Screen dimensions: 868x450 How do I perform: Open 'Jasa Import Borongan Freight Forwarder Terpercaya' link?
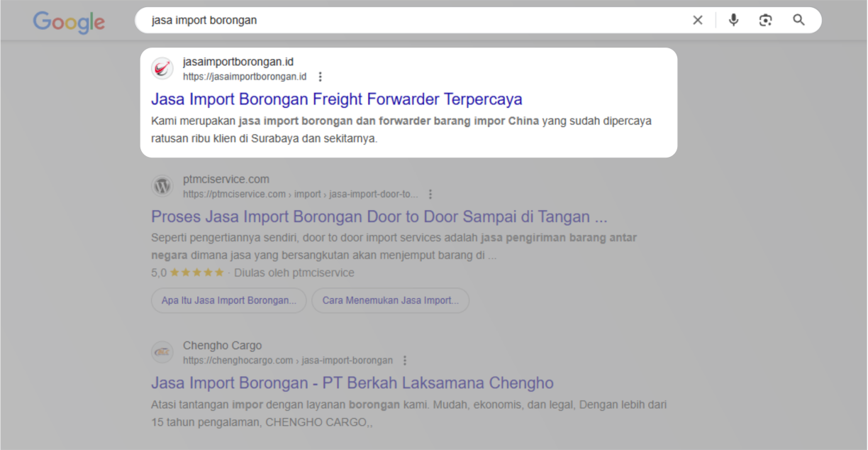336,99
